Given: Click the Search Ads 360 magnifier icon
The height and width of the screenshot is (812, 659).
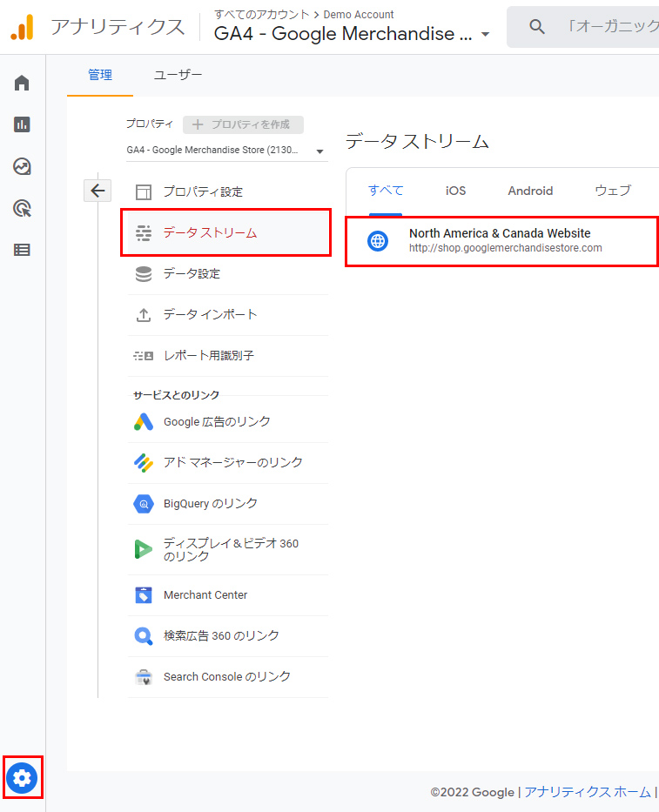Looking at the screenshot, I should [x=144, y=636].
